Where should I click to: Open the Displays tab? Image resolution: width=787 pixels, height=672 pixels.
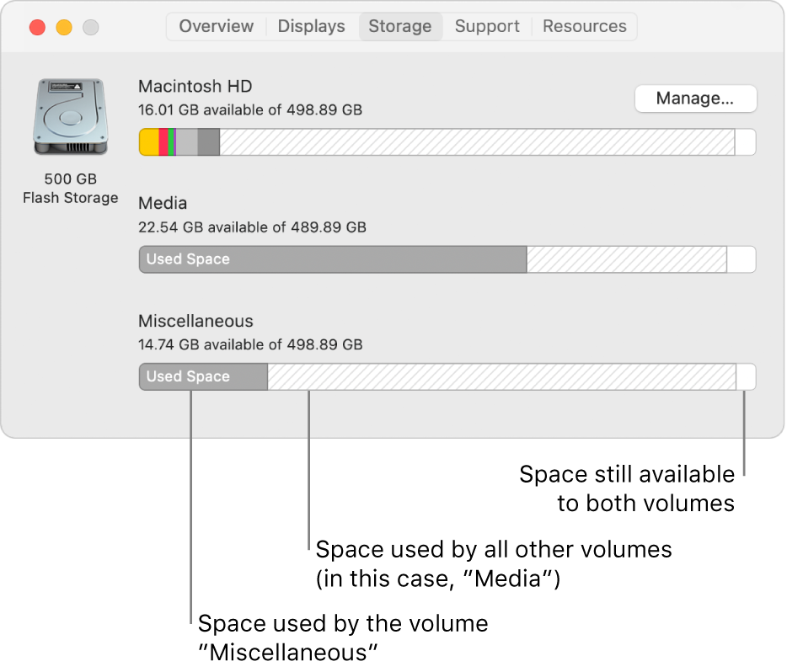pos(311,26)
